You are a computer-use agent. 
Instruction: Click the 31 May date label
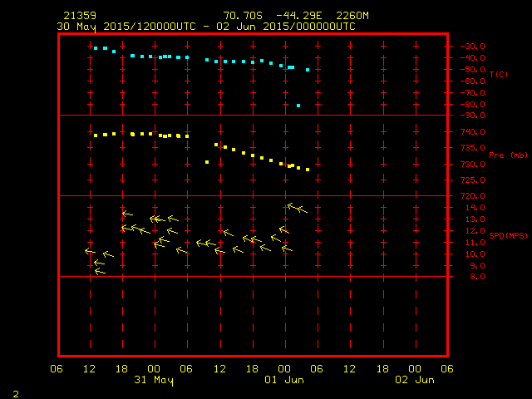tap(154, 380)
